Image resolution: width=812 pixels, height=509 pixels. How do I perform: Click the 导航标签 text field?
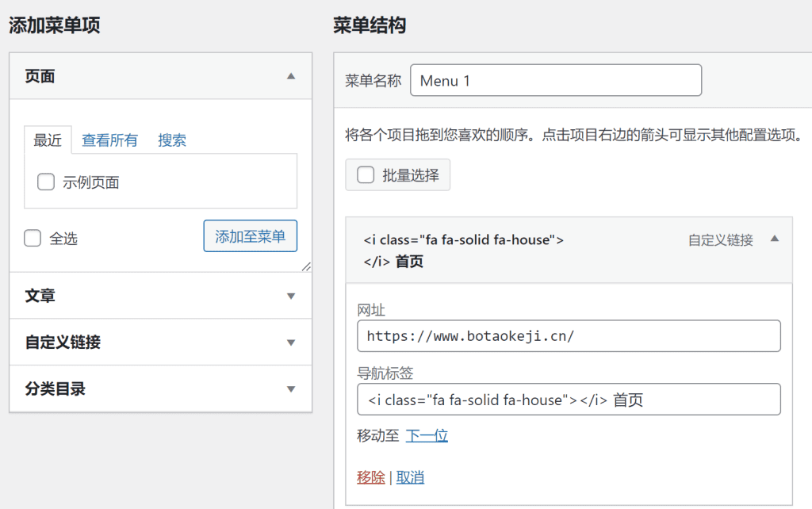(x=569, y=400)
